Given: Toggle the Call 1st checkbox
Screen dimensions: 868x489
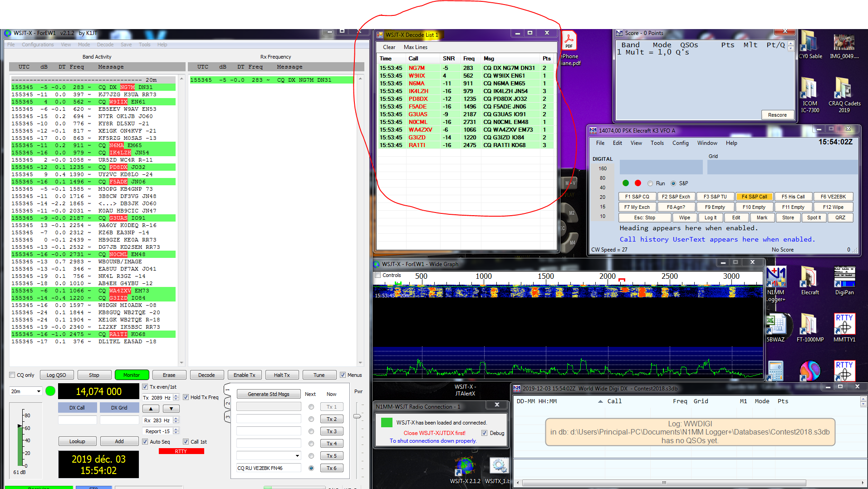Looking at the screenshot, I should point(186,442).
